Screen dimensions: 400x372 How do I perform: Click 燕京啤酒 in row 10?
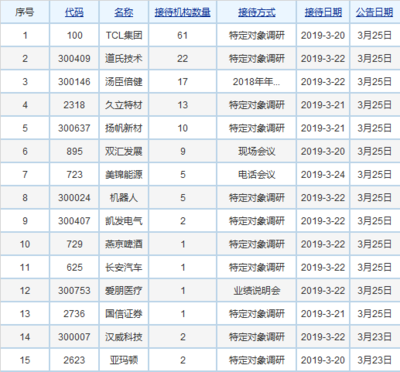pyautogui.click(x=124, y=244)
